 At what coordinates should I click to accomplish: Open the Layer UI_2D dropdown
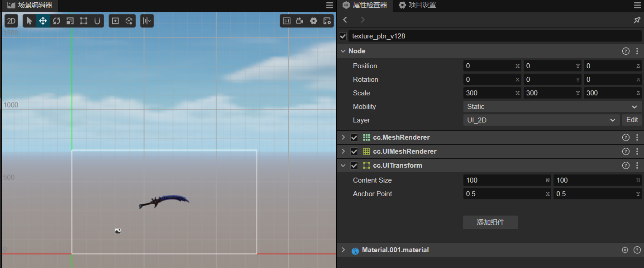(x=542, y=120)
